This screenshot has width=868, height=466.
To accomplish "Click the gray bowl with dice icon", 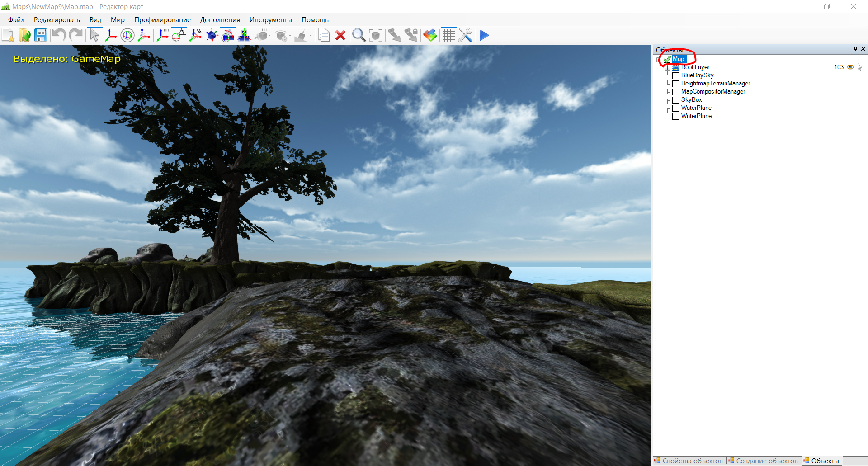I will tap(281, 35).
